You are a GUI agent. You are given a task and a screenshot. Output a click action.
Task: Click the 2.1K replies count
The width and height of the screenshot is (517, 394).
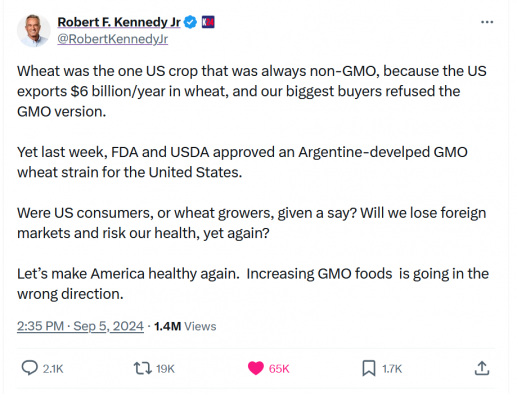pyautogui.click(x=53, y=369)
